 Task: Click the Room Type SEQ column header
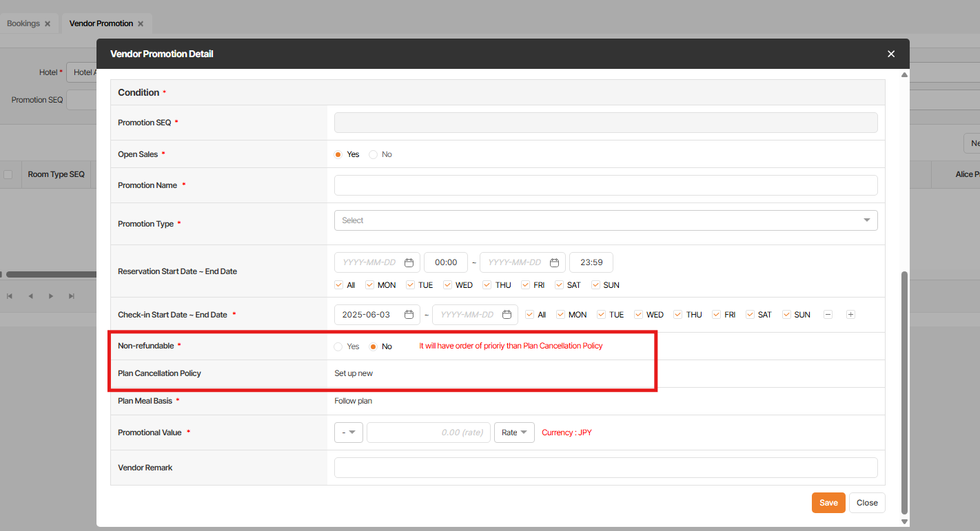(57, 174)
